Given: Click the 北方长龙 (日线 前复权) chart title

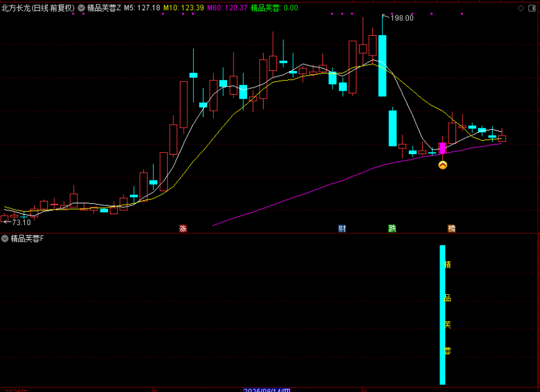Looking at the screenshot, I should pyautogui.click(x=38, y=8).
